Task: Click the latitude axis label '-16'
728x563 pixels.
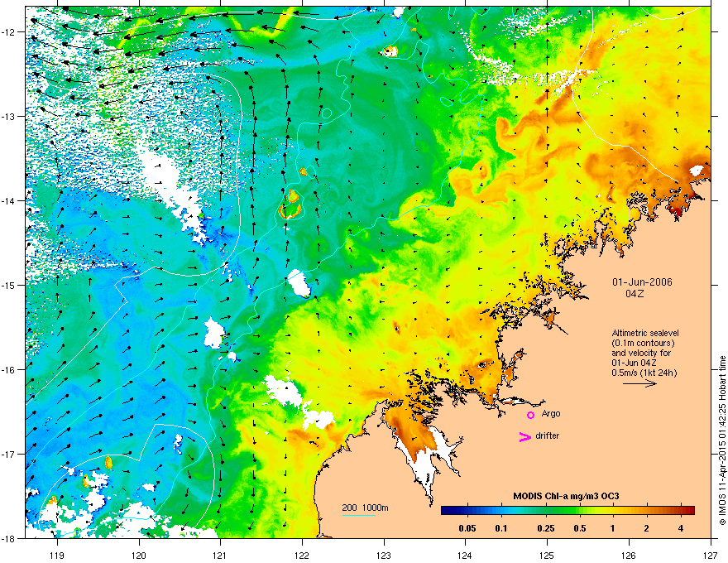Action: pyautogui.click(x=9, y=370)
